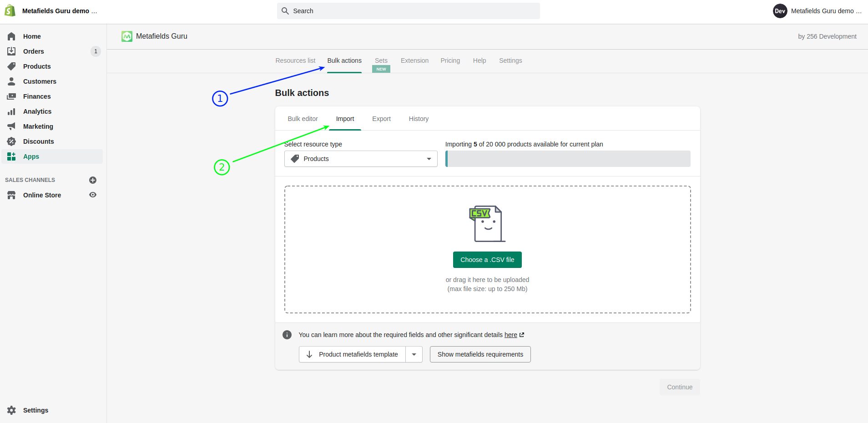Viewport: 868px width, 423px height.
Task: Click the Customers icon
Action: tap(12, 81)
